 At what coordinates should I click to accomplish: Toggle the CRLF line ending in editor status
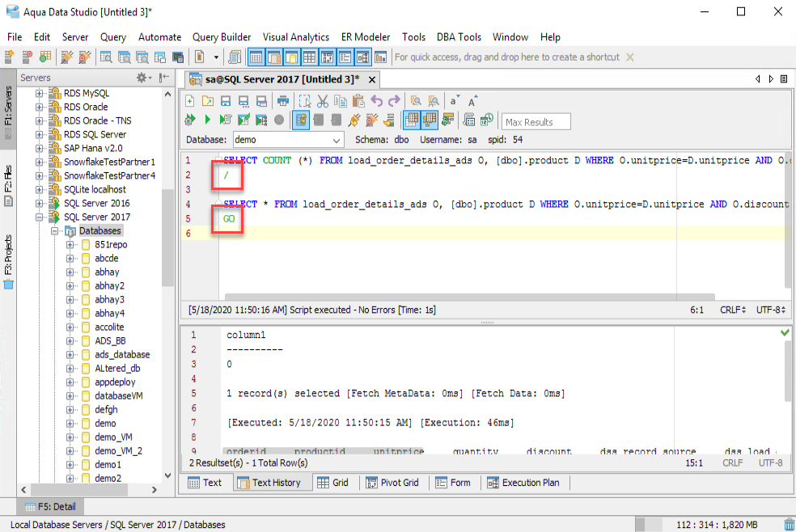point(733,310)
